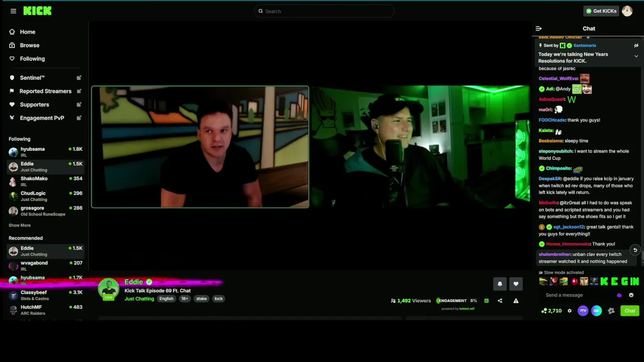Open Eddie channel in Recommended list
644x362 pixels.
[45, 251]
